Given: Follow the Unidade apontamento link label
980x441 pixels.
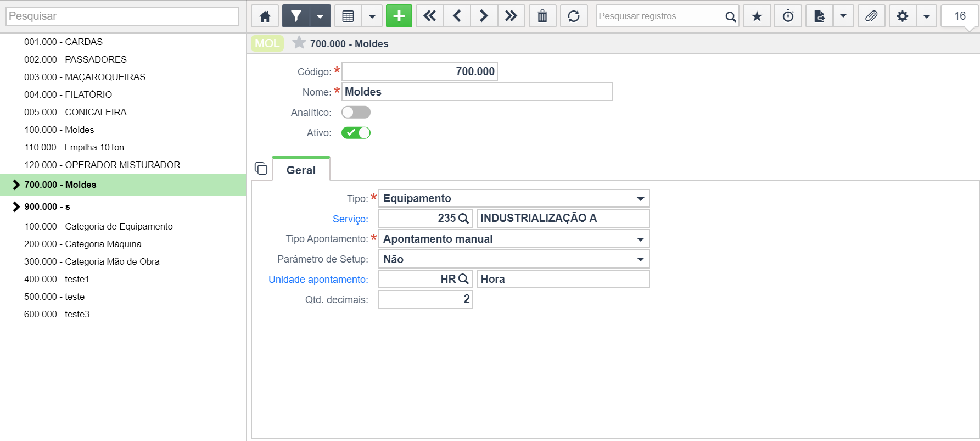Looking at the screenshot, I should coord(318,280).
